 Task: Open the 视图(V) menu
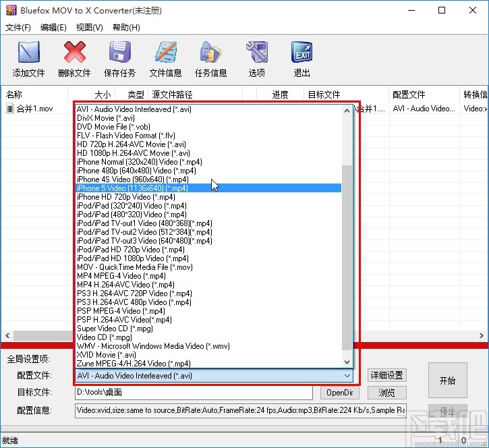(90, 28)
